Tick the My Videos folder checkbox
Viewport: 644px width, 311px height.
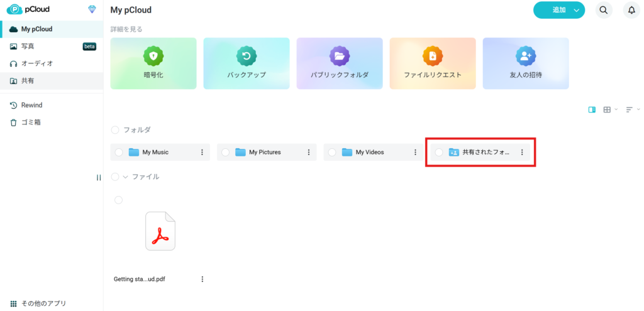[x=332, y=152]
